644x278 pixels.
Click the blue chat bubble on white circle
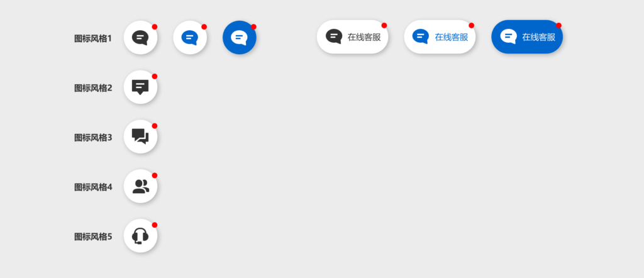(190, 37)
